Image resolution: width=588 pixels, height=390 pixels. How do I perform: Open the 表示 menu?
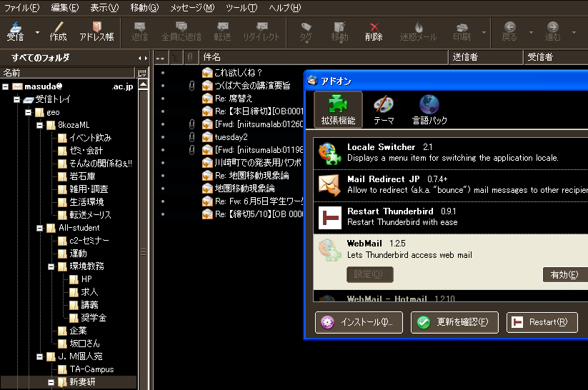coord(104,7)
